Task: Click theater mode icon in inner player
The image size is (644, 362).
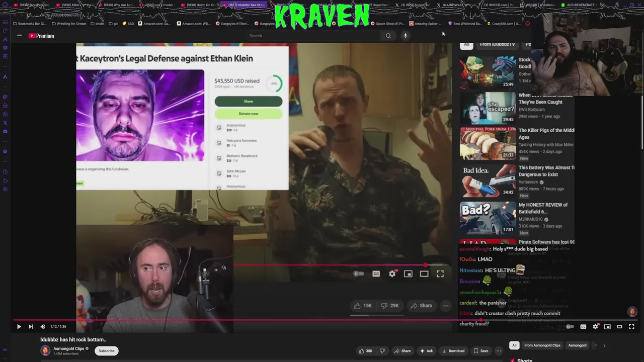Action: pyautogui.click(x=424, y=274)
